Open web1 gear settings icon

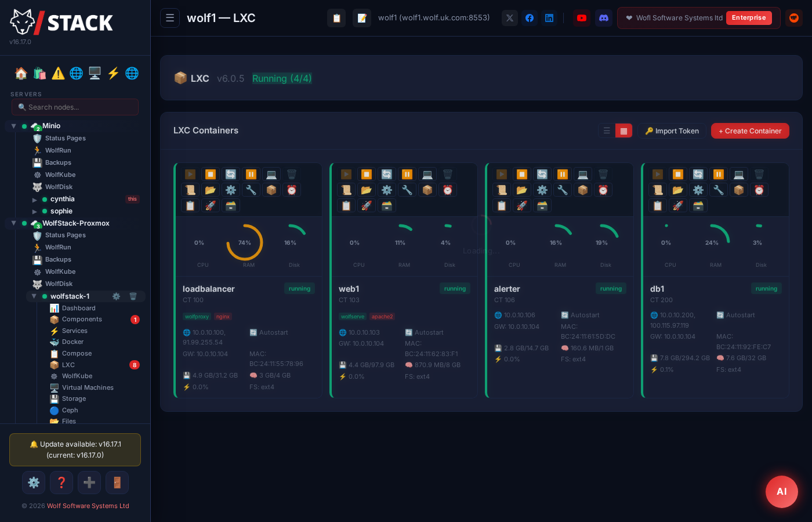(387, 190)
